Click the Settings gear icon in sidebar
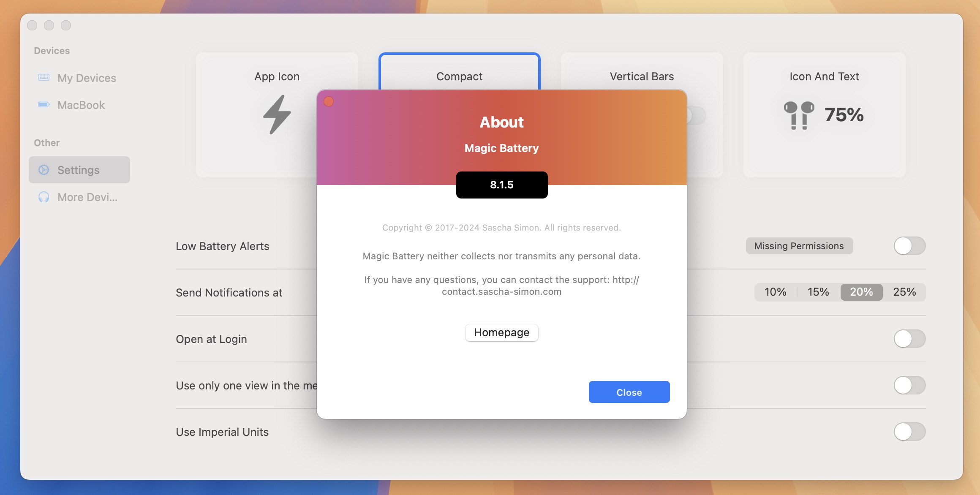 coord(44,169)
